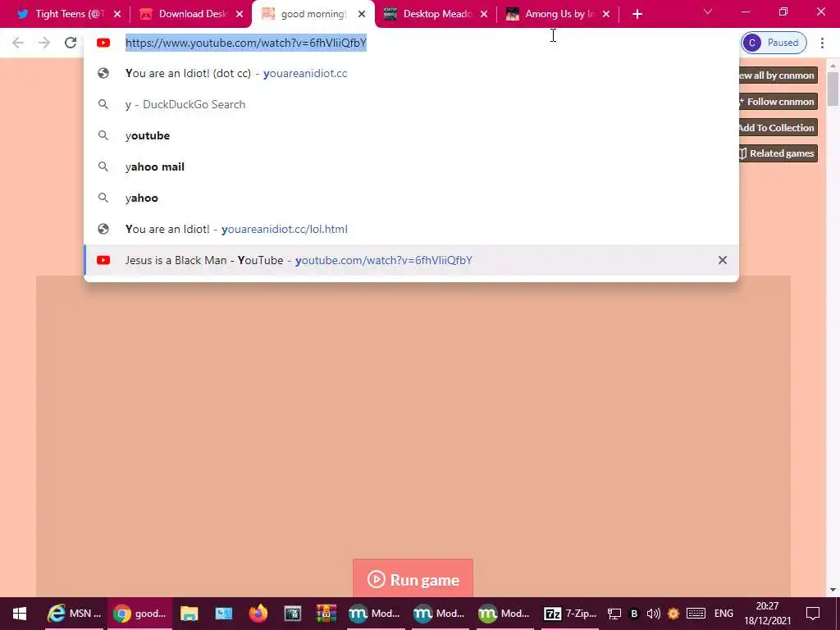Screen dimensions: 840x630
Task: Open the taskbar app right of File Explorer
Action: (224, 614)
